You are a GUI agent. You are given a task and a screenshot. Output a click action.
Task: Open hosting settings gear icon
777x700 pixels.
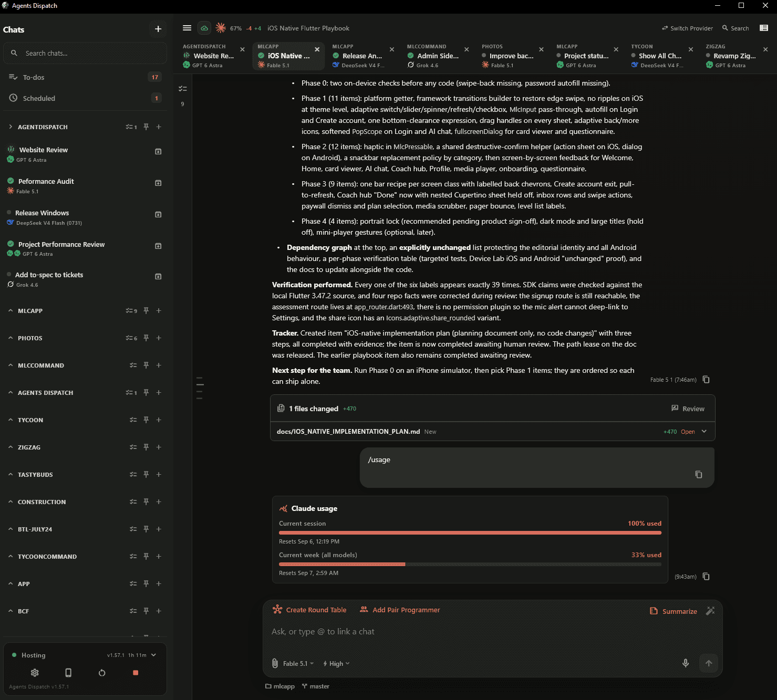click(35, 673)
